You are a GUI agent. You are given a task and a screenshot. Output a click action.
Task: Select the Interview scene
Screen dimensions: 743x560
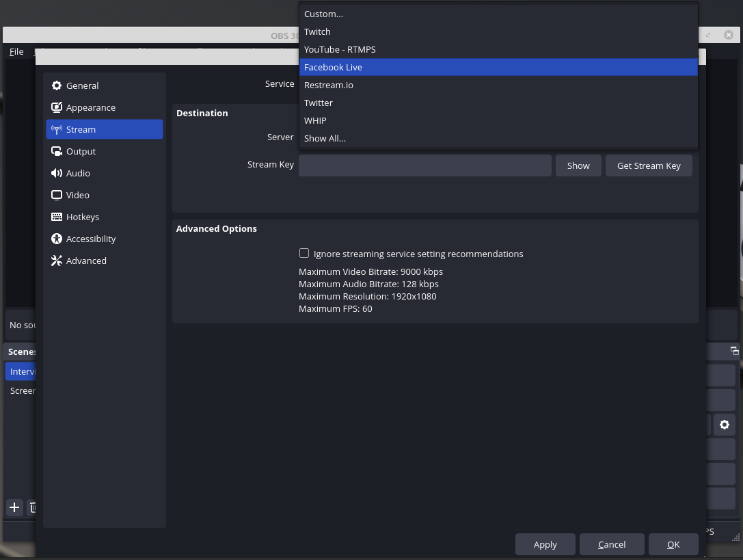(21, 371)
